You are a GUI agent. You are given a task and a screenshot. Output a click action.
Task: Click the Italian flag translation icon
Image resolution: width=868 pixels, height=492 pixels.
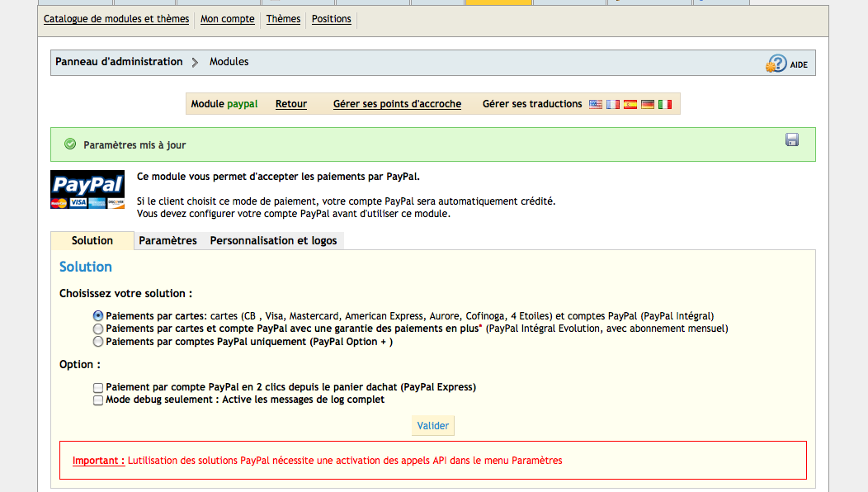click(665, 104)
